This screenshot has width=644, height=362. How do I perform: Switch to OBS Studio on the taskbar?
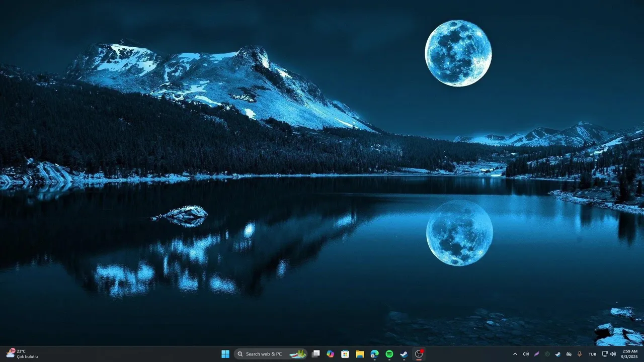pyautogui.click(x=419, y=354)
